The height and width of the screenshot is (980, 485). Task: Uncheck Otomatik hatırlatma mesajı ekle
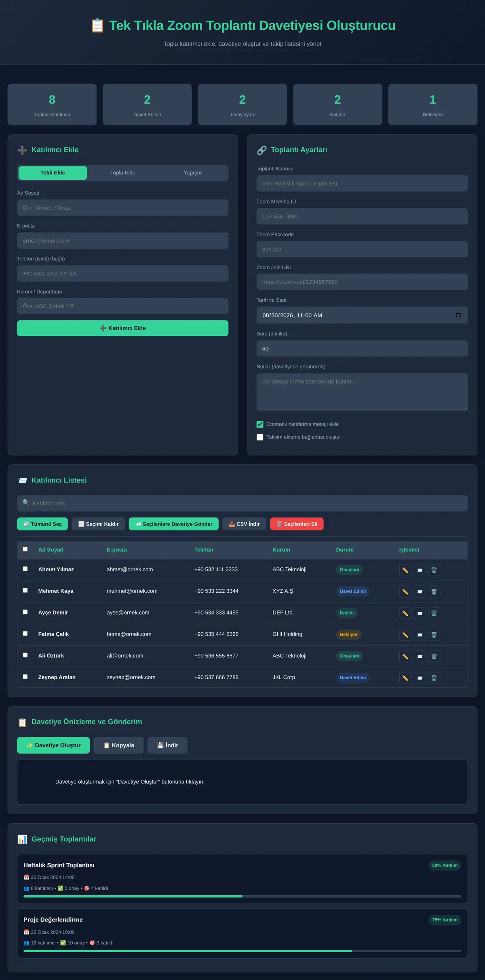tap(260, 424)
